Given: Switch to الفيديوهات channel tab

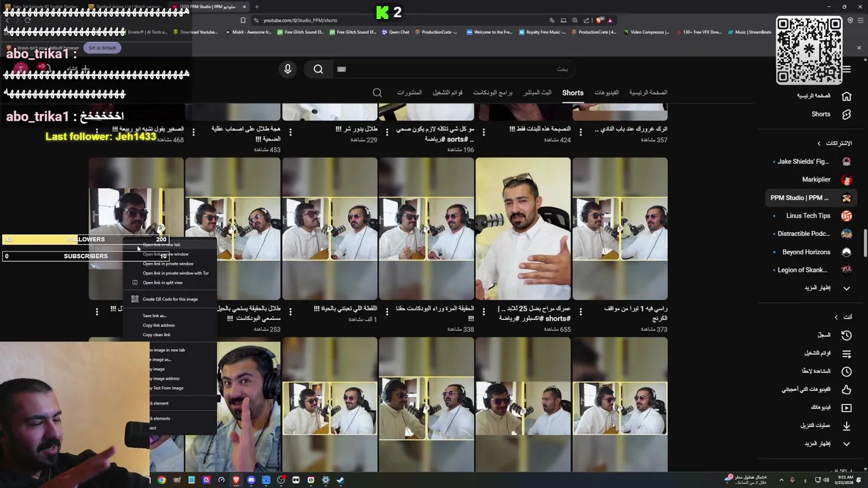Looking at the screenshot, I should point(606,93).
